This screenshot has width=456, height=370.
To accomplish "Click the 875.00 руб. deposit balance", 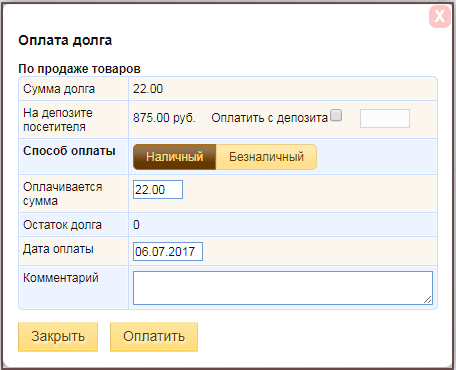I will (164, 118).
